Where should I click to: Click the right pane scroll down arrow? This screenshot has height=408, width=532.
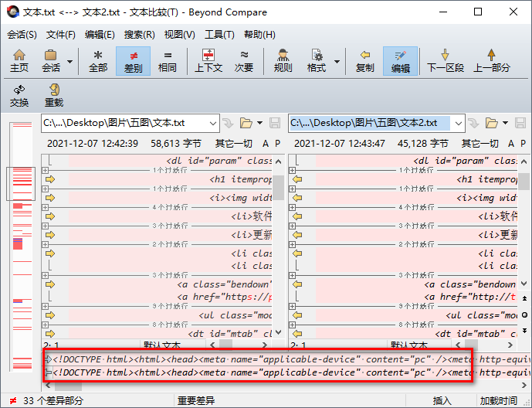tap(524, 284)
